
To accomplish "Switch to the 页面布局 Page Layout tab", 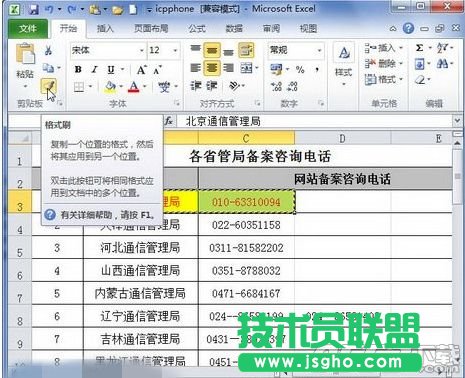I will (151, 29).
